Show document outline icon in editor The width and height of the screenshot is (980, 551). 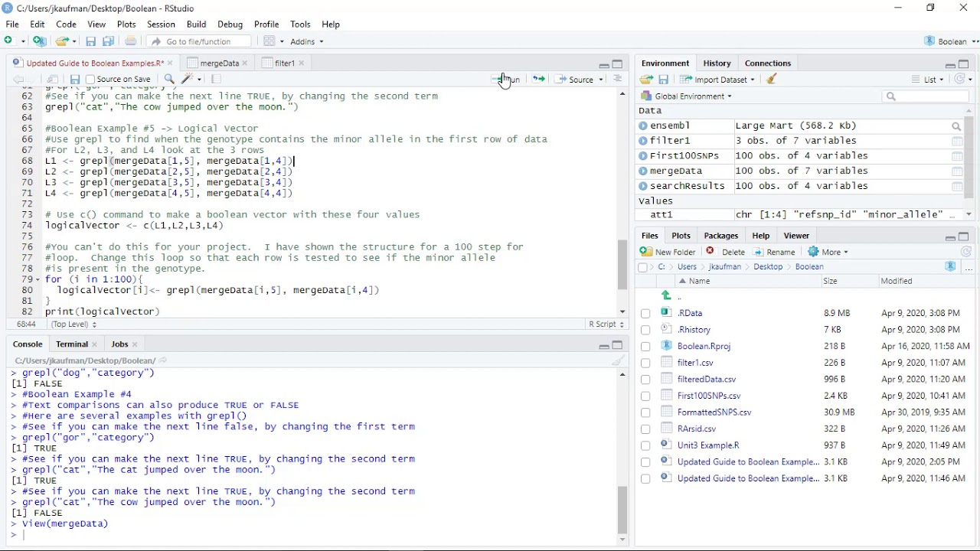(617, 80)
